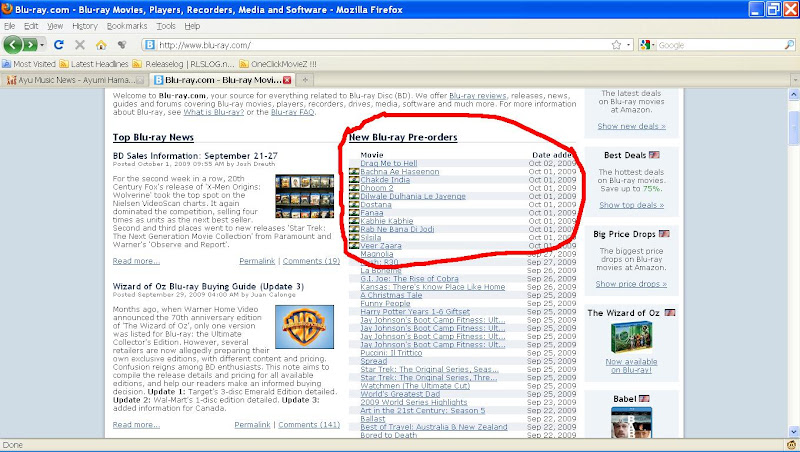Open the Blu-ray FAQ link
Screen dimensions: 800x452
pos(293,112)
